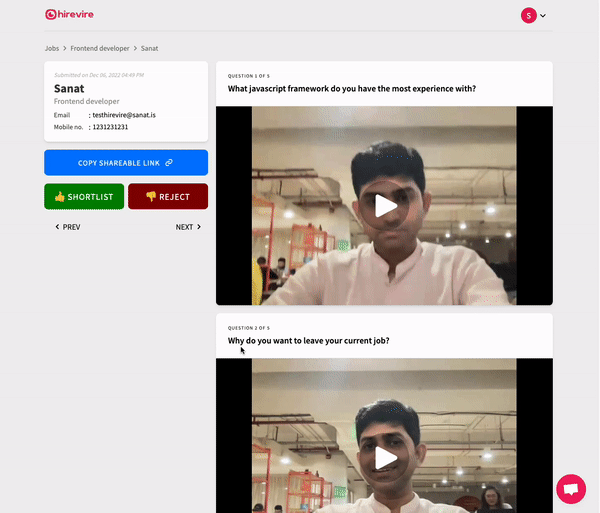Play the question 1 video answer
The width and height of the screenshot is (600, 513).
click(384, 205)
